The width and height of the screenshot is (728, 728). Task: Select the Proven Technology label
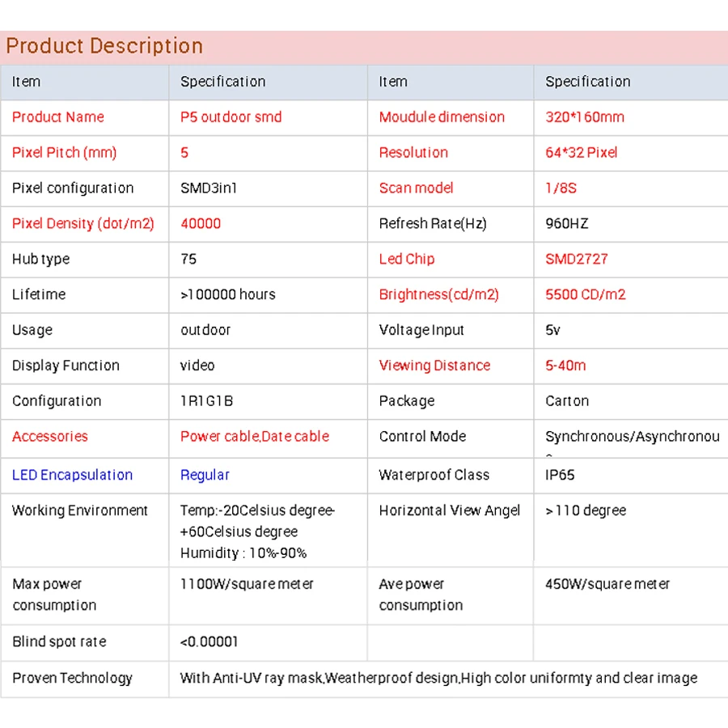pos(72,679)
